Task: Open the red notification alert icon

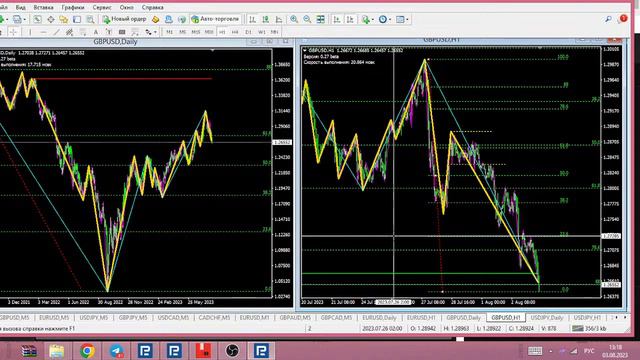Action: coord(623,18)
